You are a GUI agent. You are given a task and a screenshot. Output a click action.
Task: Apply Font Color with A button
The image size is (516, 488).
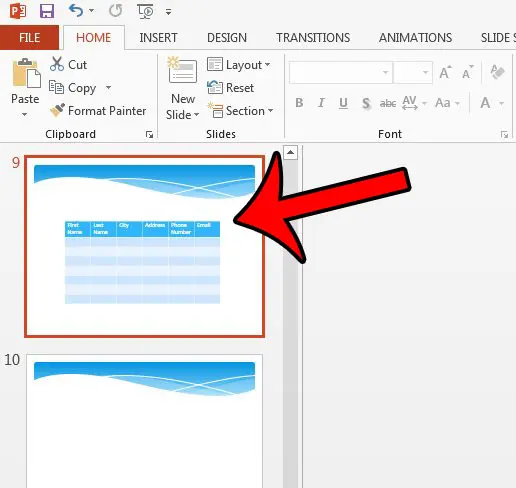coord(485,103)
